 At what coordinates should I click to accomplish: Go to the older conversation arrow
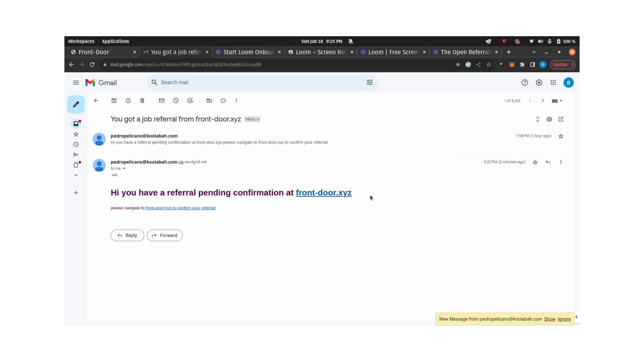[x=543, y=101]
